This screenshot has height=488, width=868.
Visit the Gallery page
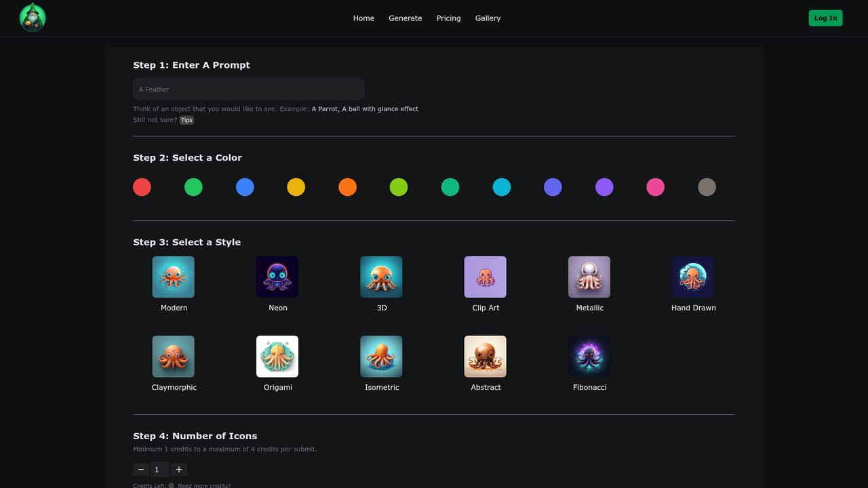pyautogui.click(x=488, y=18)
